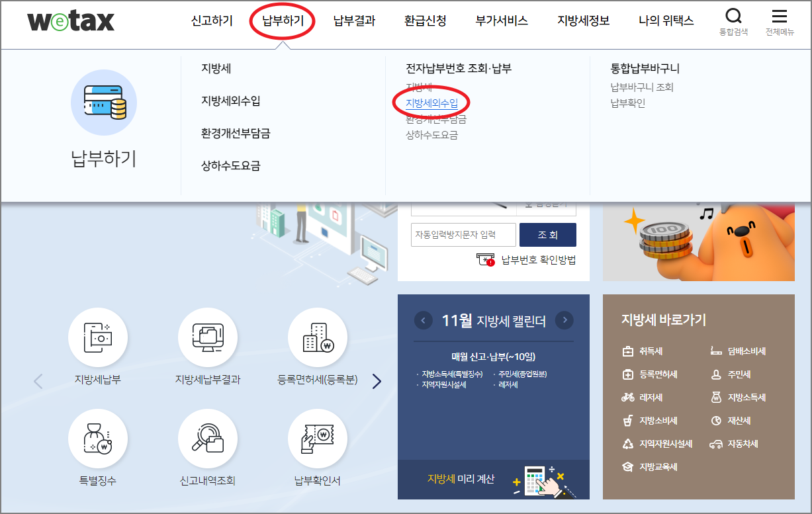Click 주민세(종업원분) in the calendar
The image size is (812, 514).
tap(523, 374)
